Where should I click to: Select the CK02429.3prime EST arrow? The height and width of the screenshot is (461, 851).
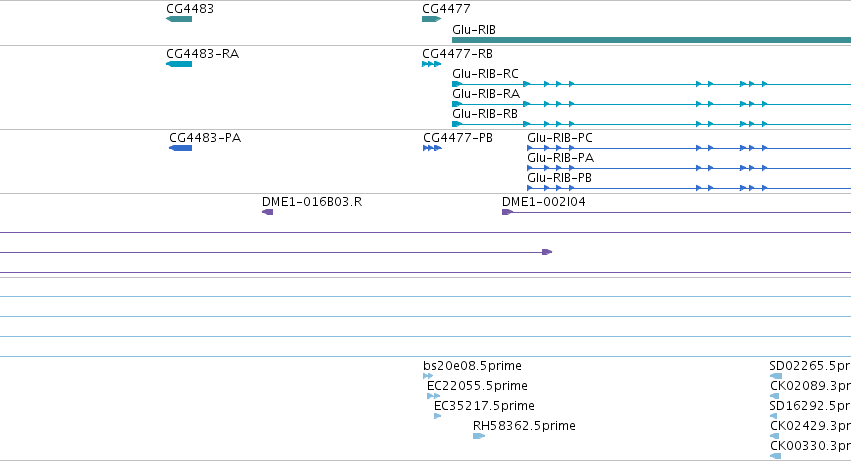click(774, 436)
